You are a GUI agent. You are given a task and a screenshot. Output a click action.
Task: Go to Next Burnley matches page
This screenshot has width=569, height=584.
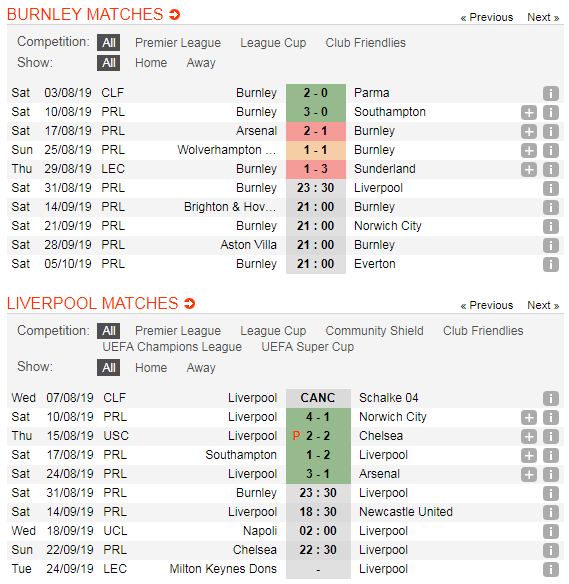pyautogui.click(x=543, y=18)
